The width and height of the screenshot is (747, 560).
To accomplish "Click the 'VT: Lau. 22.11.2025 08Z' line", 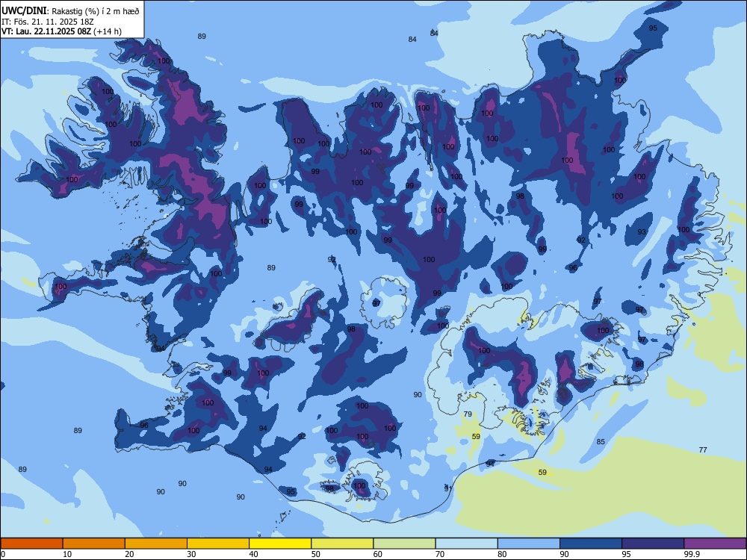I will [x=46, y=31].
